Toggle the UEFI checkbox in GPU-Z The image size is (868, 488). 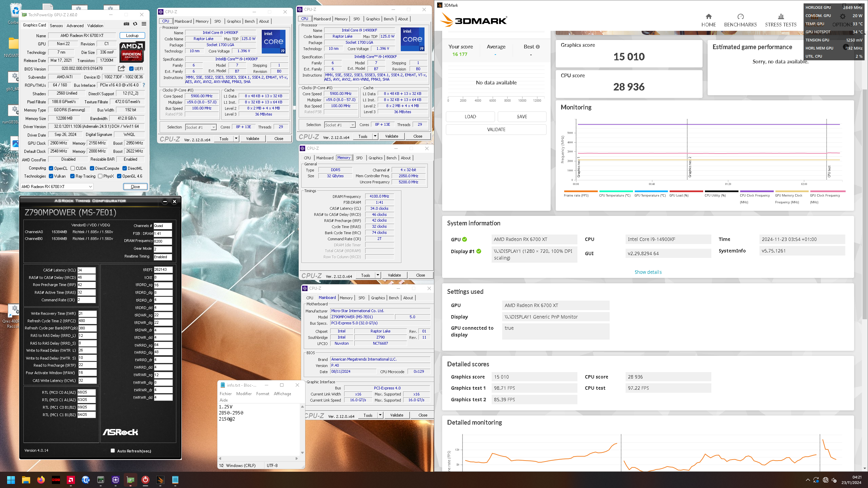pos(131,69)
